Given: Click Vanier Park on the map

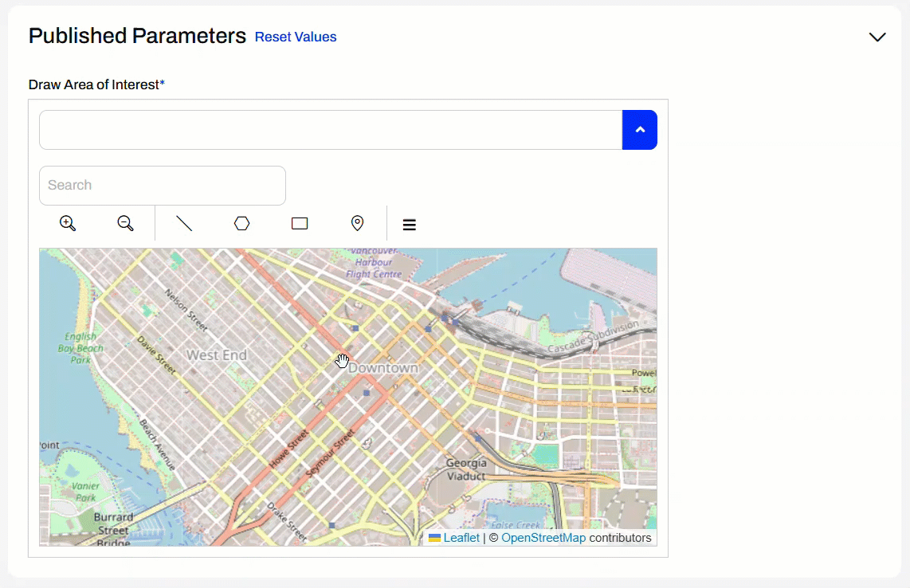Looking at the screenshot, I should point(85,492).
